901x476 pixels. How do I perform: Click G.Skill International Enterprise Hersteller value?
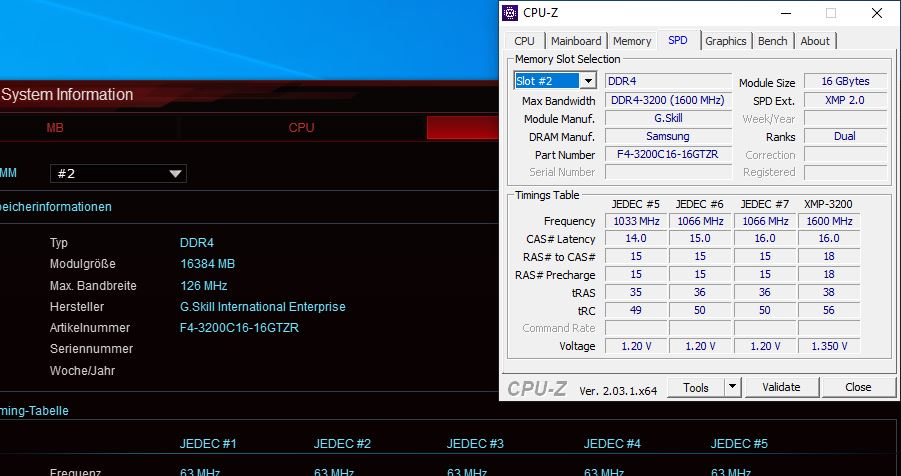pyautogui.click(x=263, y=307)
